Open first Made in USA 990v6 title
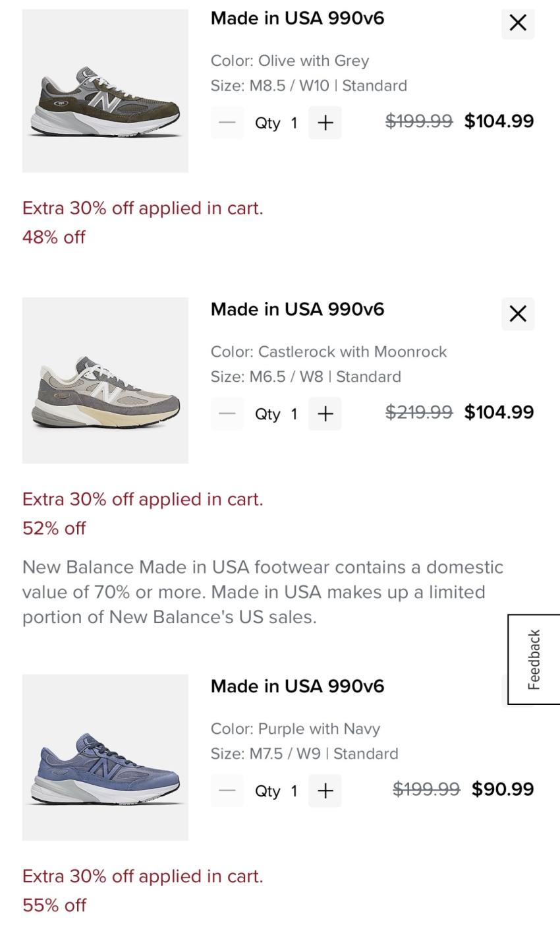The image size is (560, 933). tap(297, 18)
